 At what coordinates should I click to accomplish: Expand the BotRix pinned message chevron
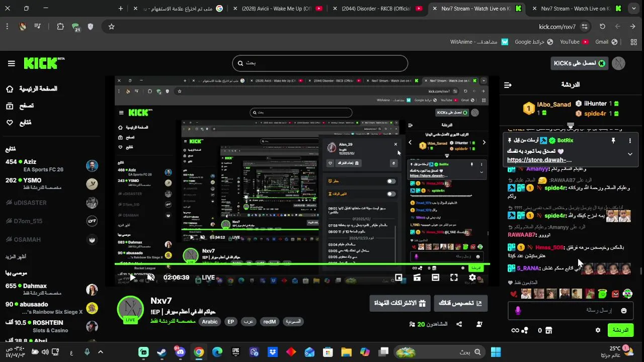click(630, 154)
